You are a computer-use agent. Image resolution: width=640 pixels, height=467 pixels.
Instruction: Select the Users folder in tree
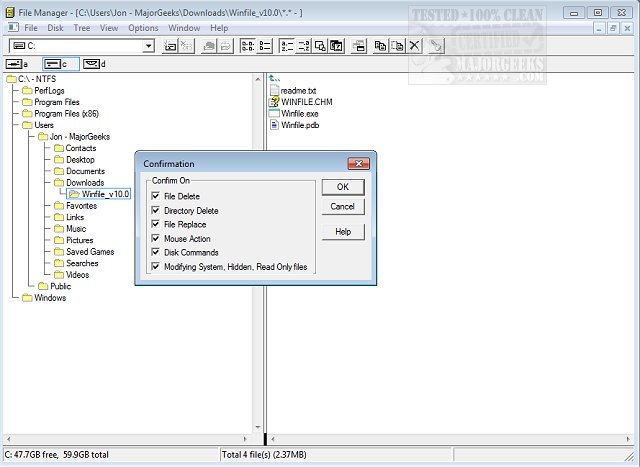pos(38,125)
